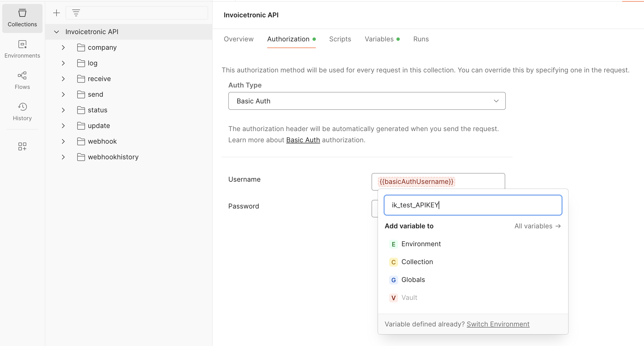
Task: Select the Globals variable scope option
Action: (413, 280)
